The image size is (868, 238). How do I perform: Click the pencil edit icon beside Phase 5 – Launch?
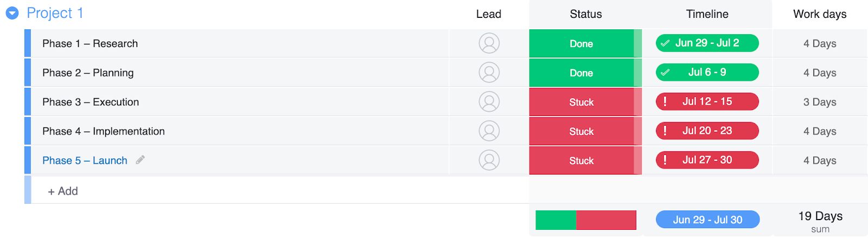click(x=140, y=160)
